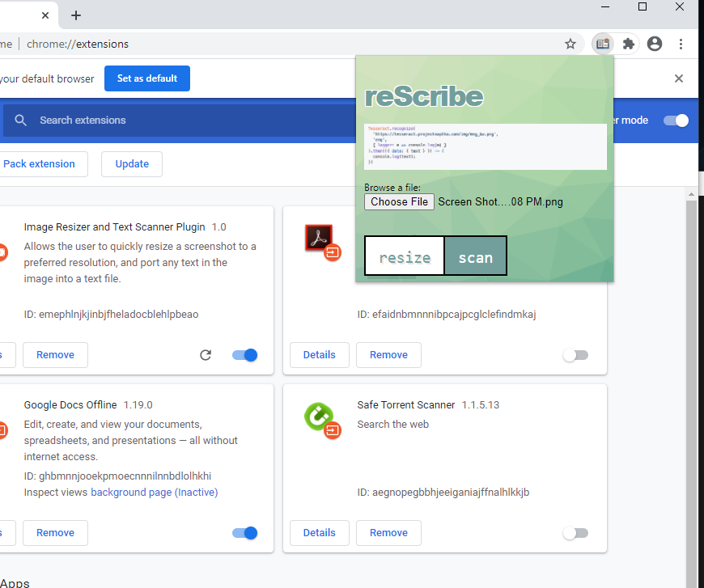Image resolution: width=704 pixels, height=588 pixels.
Task: Open the Chrome three-dot menu
Action: [681, 44]
